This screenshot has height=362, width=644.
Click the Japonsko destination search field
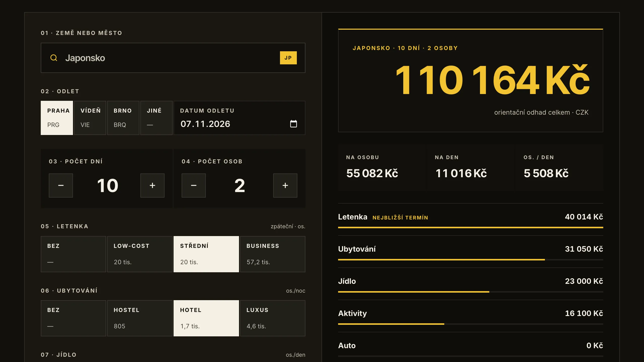[173, 58]
